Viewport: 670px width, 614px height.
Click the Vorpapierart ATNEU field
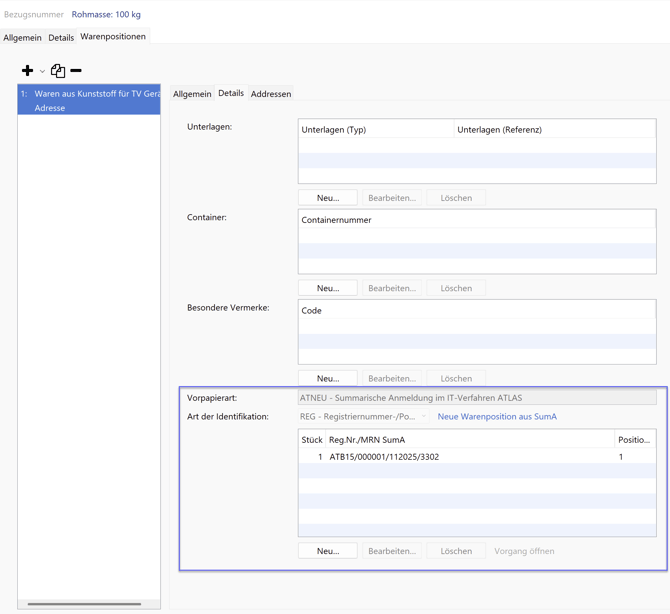(x=477, y=398)
